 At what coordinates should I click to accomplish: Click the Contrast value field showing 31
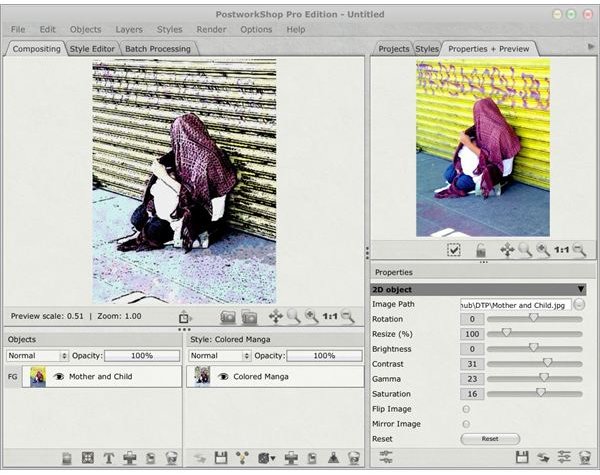472,364
